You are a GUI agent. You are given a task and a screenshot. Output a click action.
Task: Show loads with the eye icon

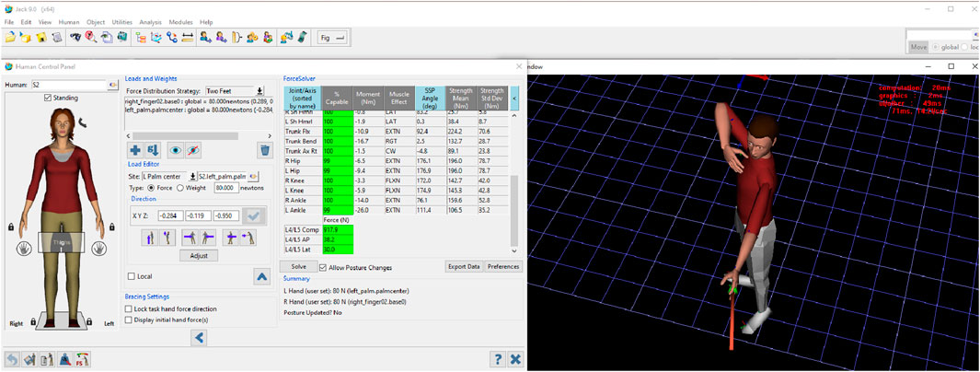pos(177,149)
